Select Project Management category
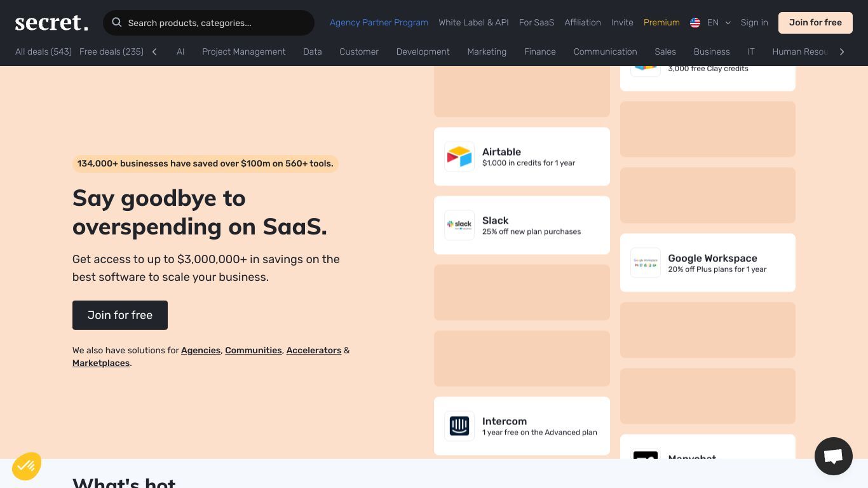The image size is (868, 488). (x=244, y=51)
